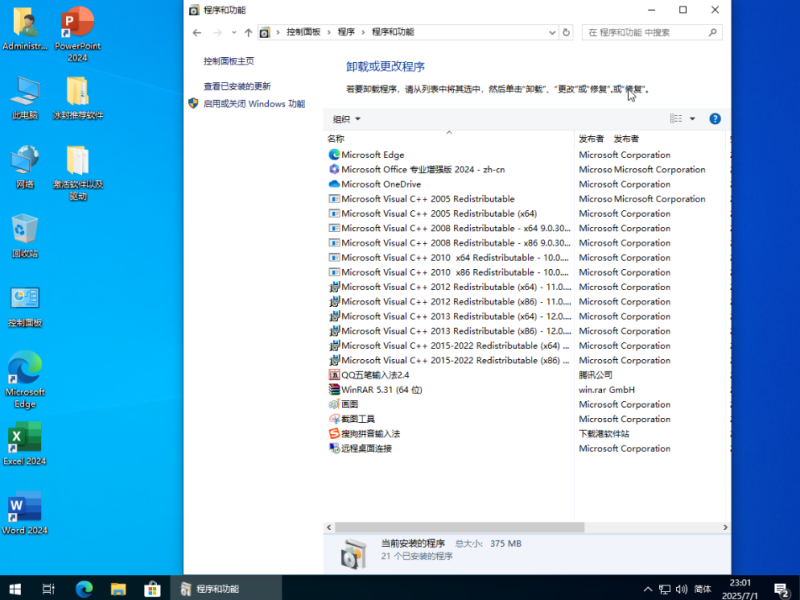This screenshot has height=600, width=800.
Task: Navigate up one level using the up arrow
Action: point(249,33)
